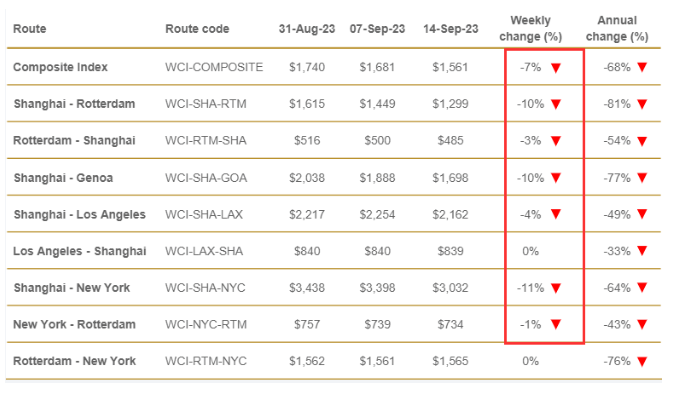
Task: Click the Shanghai - Rotterdam route name
Action: point(74,104)
